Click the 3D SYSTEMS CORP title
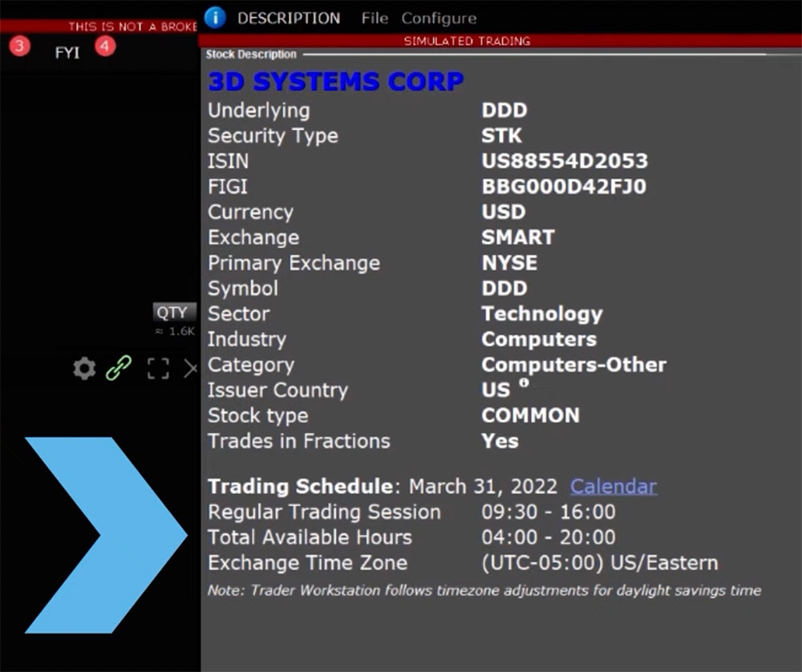This screenshot has height=672, width=802. (335, 81)
